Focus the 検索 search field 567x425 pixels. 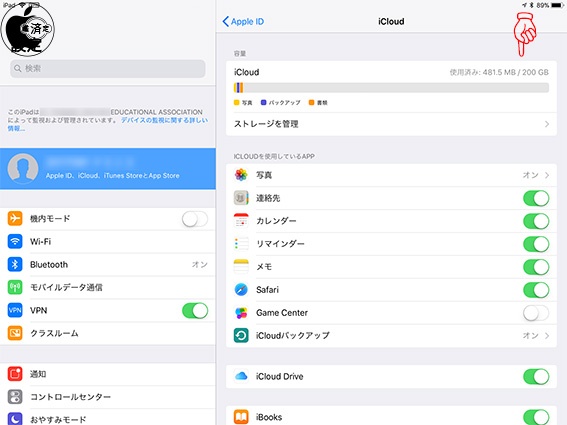(108, 68)
